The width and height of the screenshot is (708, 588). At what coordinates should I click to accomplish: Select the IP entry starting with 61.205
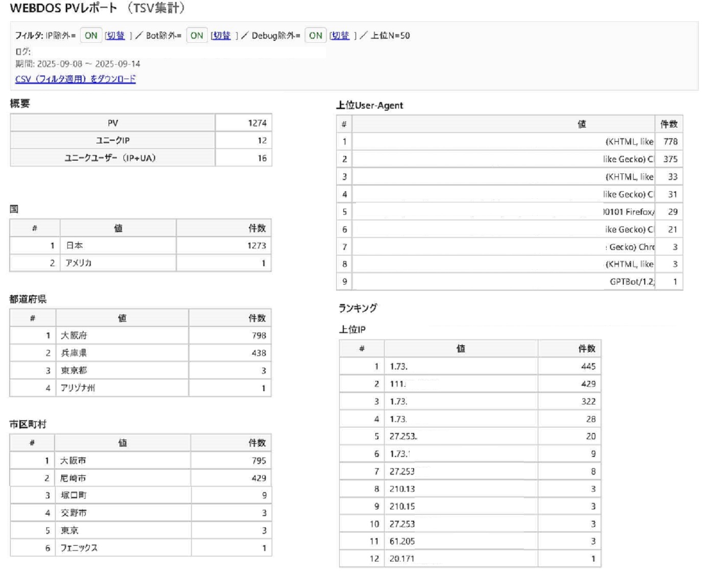(x=402, y=542)
